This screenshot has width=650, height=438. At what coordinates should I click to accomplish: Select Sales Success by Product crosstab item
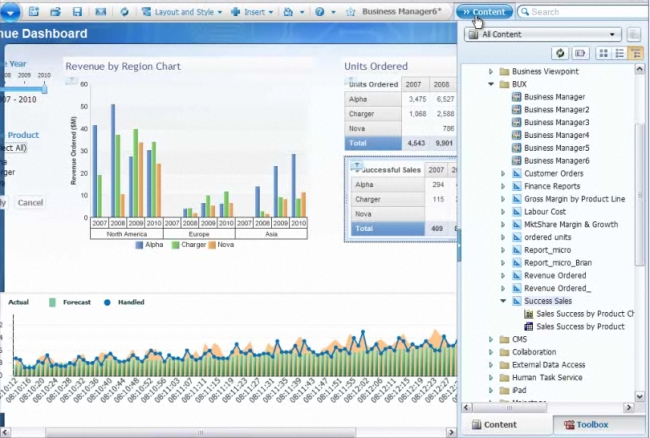pyautogui.click(x=580, y=327)
